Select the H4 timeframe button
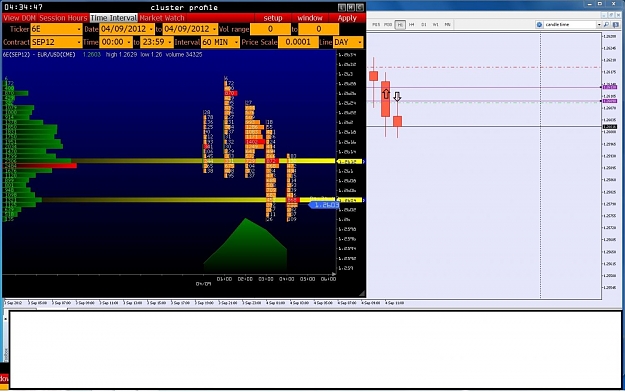625x392 pixels. coord(412,25)
